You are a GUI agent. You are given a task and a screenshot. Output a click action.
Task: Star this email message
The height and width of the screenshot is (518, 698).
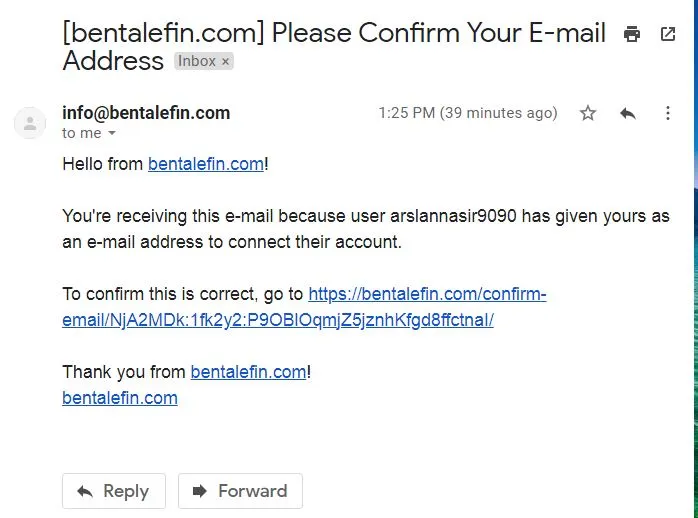click(588, 113)
